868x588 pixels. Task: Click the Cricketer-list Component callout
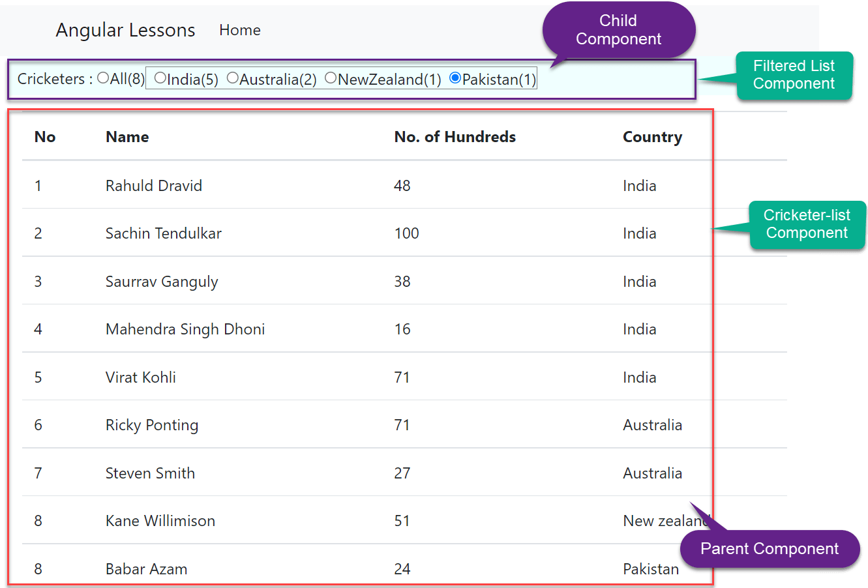coord(808,224)
